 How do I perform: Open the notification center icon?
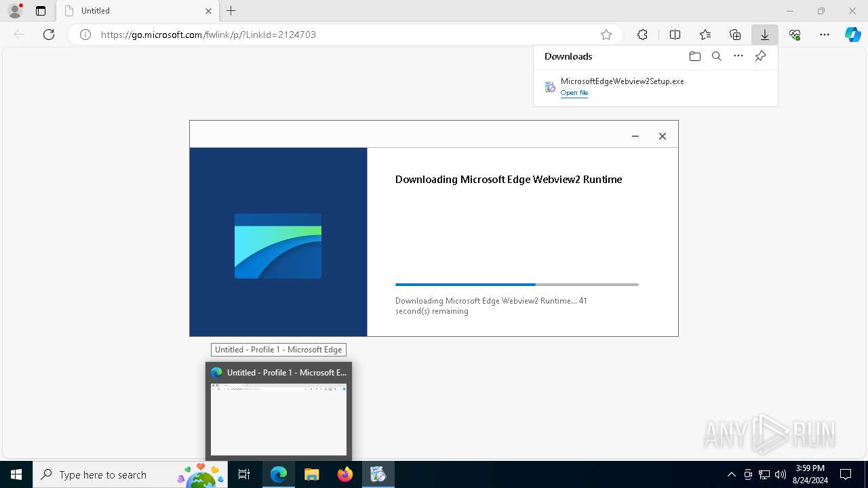click(846, 474)
